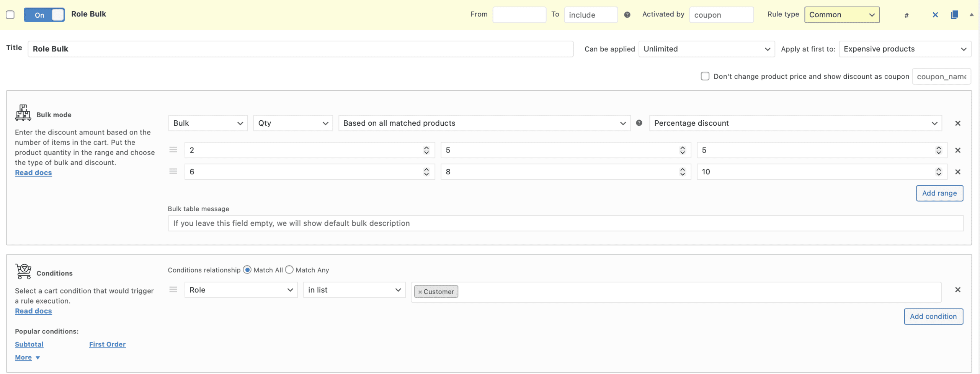Select the Match Any radio button
980x374 pixels.
click(x=289, y=270)
